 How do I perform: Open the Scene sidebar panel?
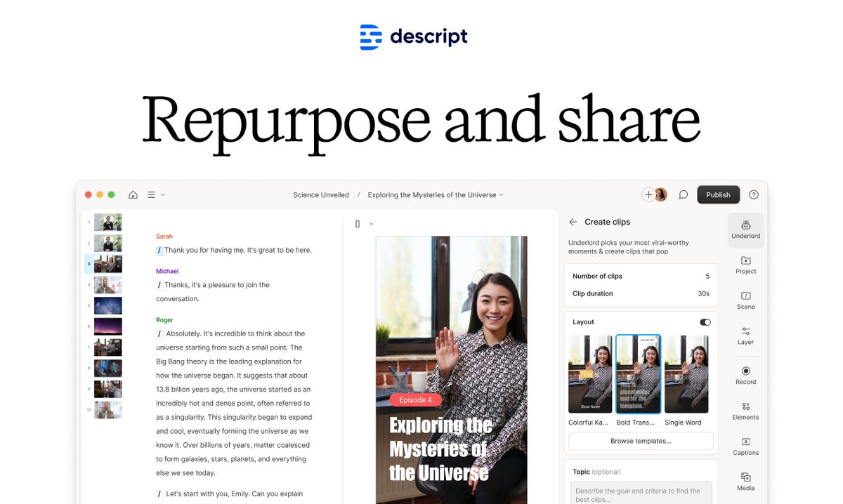tap(746, 300)
